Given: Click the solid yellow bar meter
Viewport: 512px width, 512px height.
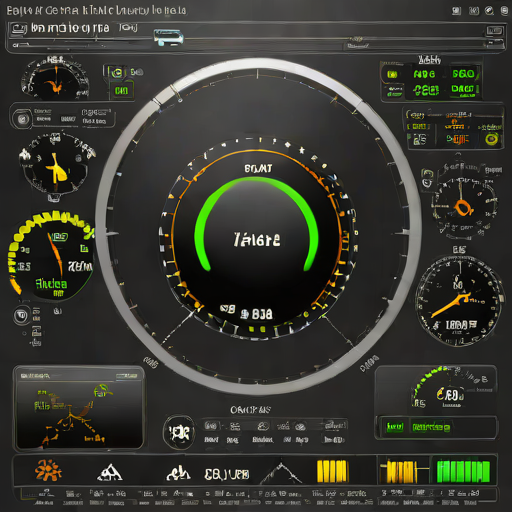Looking at the screenshot, I should click(332, 471).
